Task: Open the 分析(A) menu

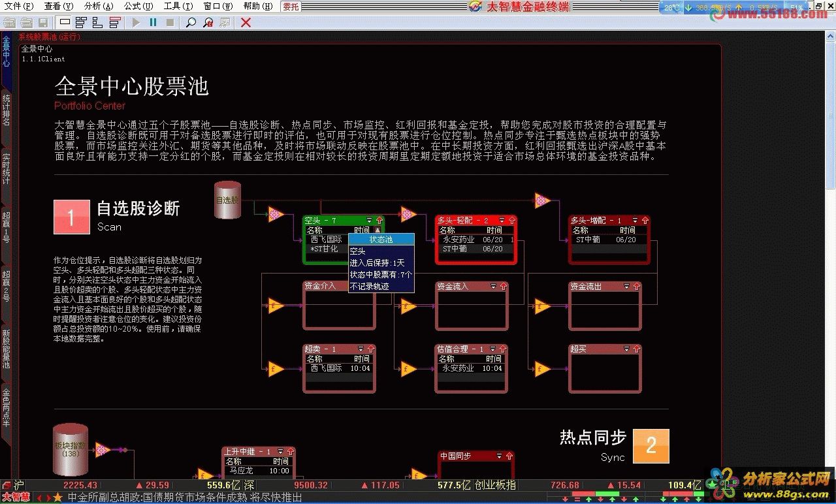Action: coord(99,6)
